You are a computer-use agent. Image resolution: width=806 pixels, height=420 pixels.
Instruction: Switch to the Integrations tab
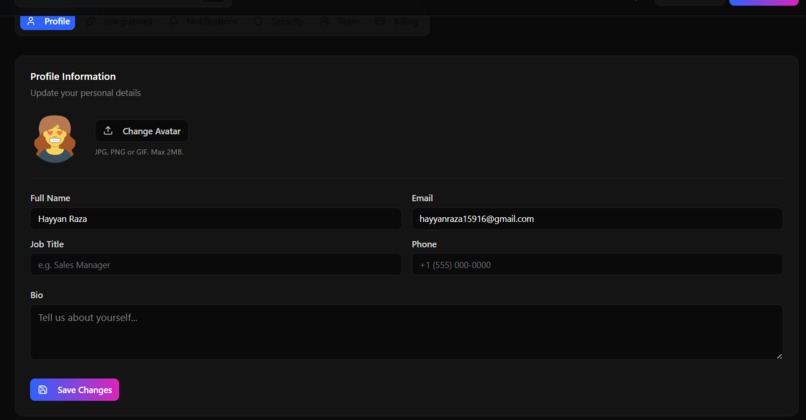pos(121,22)
